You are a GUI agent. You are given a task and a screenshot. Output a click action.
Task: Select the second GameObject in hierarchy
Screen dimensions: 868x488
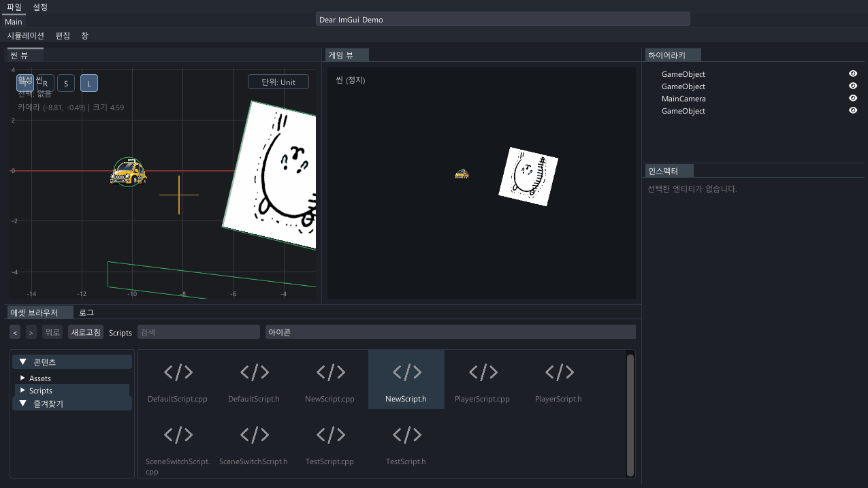coord(684,86)
